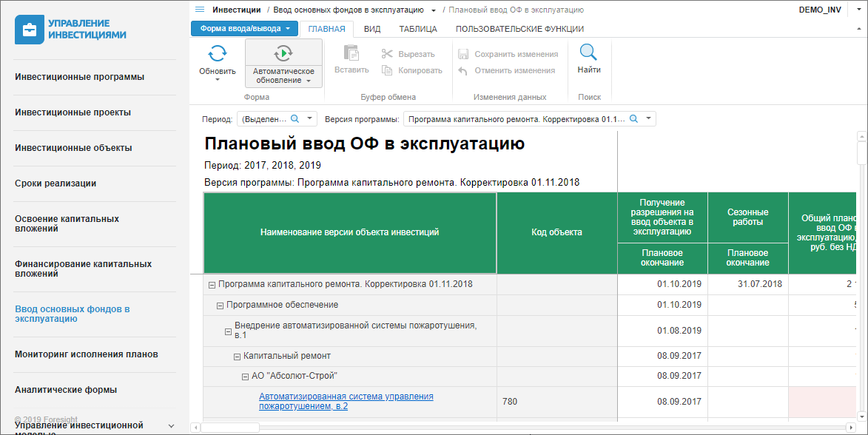Collapse Программное обеспечение tree row
Image resolution: width=868 pixels, height=435 pixels.
point(220,305)
